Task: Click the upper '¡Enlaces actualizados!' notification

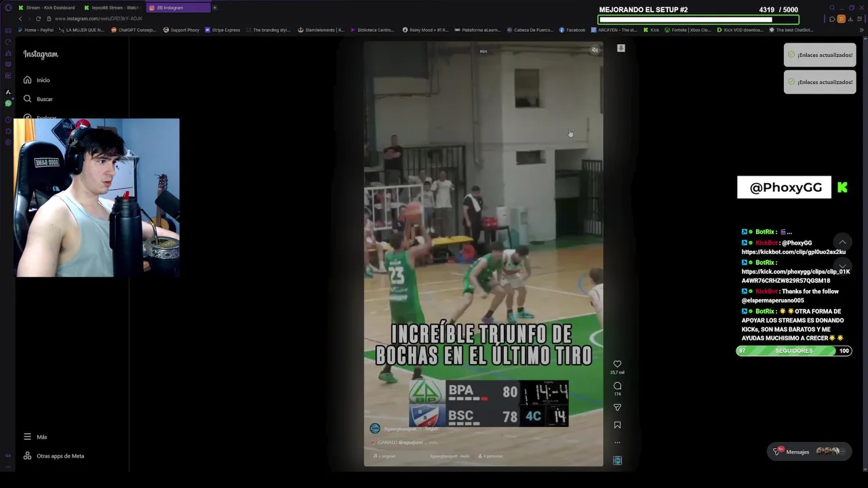Action: tap(820, 55)
